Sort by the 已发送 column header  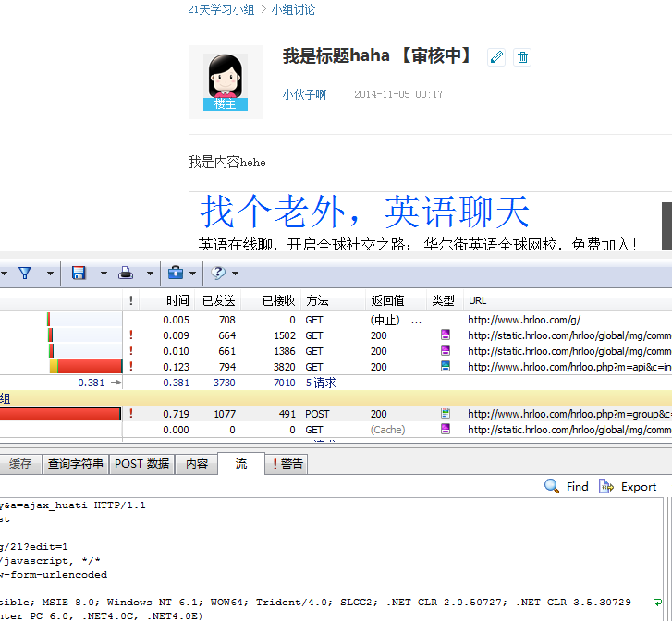click(x=218, y=300)
